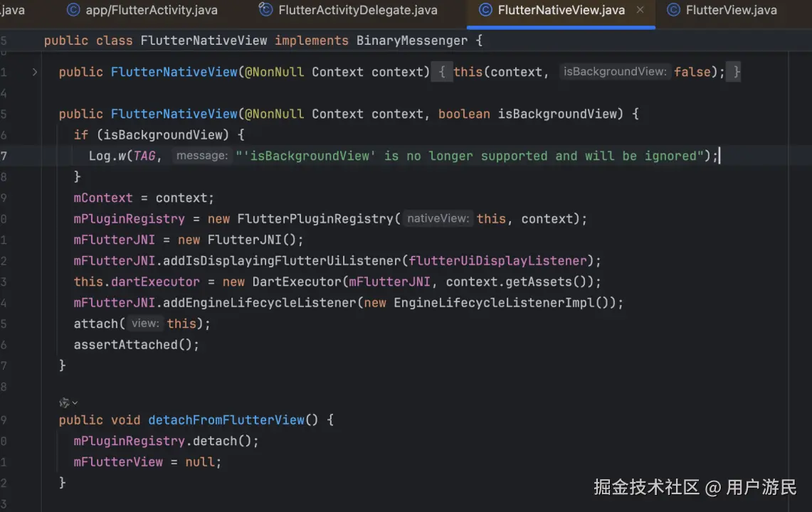Click if (isBackgroundView) condition
The height and width of the screenshot is (512, 812).
(x=151, y=134)
